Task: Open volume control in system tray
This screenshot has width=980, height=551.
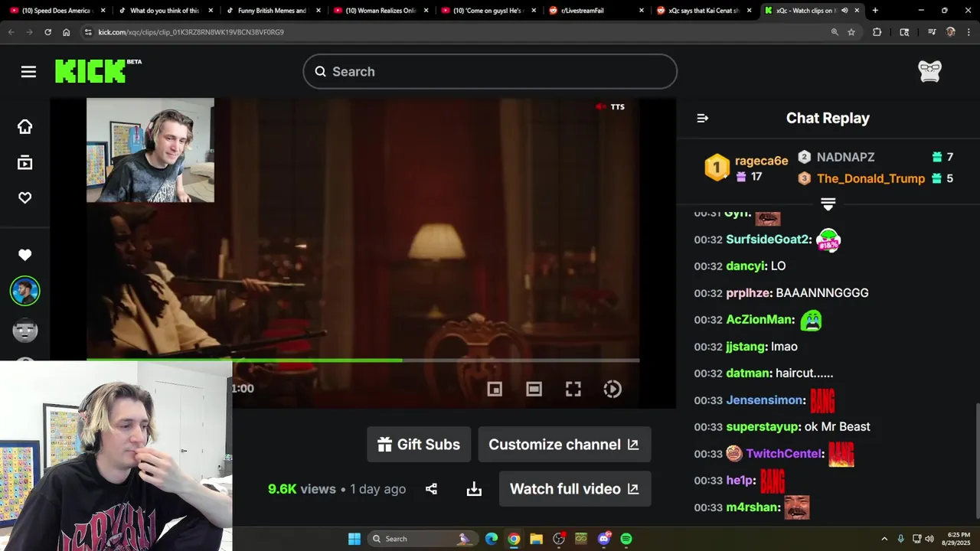Action: click(x=929, y=539)
